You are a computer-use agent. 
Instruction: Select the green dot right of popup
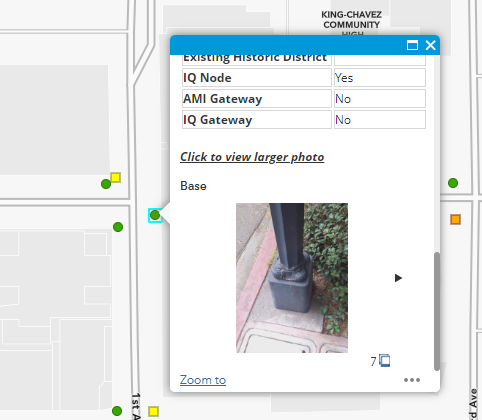click(453, 183)
